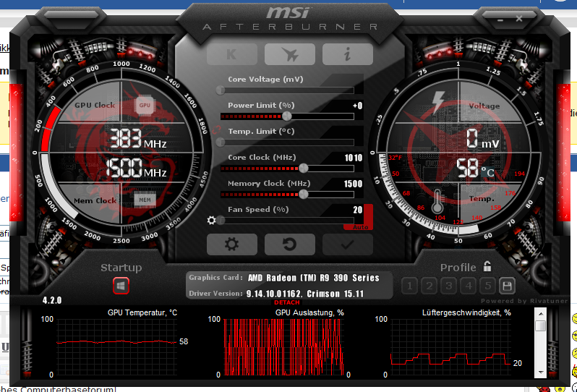Click the Core Clock value 1010
The width and height of the screenshot is (577, 392).
pyautogui.click(x=354, y=158)
